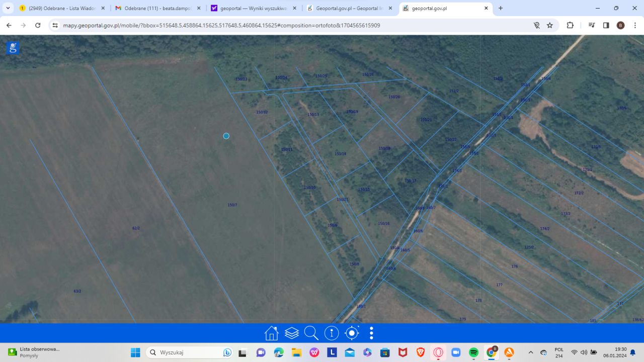Viewport: 644px width, 362px height.
Task: Go back to the previous page
Action: pos(9,25)
